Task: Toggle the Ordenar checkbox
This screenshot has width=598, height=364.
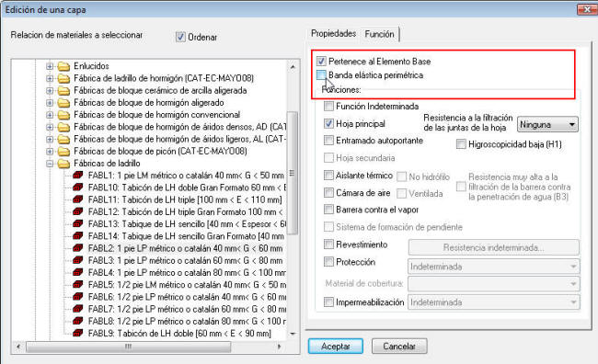Action: 180,37
